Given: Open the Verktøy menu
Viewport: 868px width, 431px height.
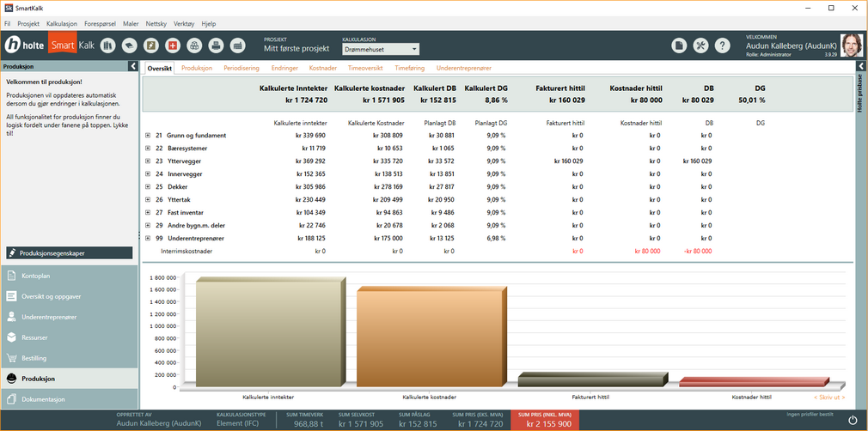Looking at the screenshot, I should click(182, 23).
